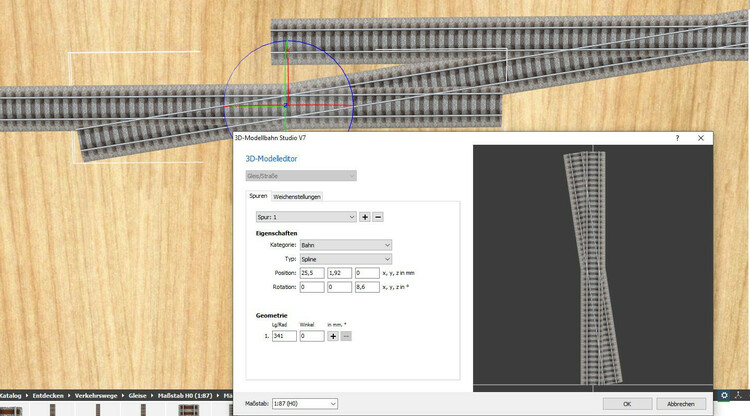This screenshot has width=750, height=416.
Task: Click the minus button next to Spur dropdown
Action: (378, 216)
